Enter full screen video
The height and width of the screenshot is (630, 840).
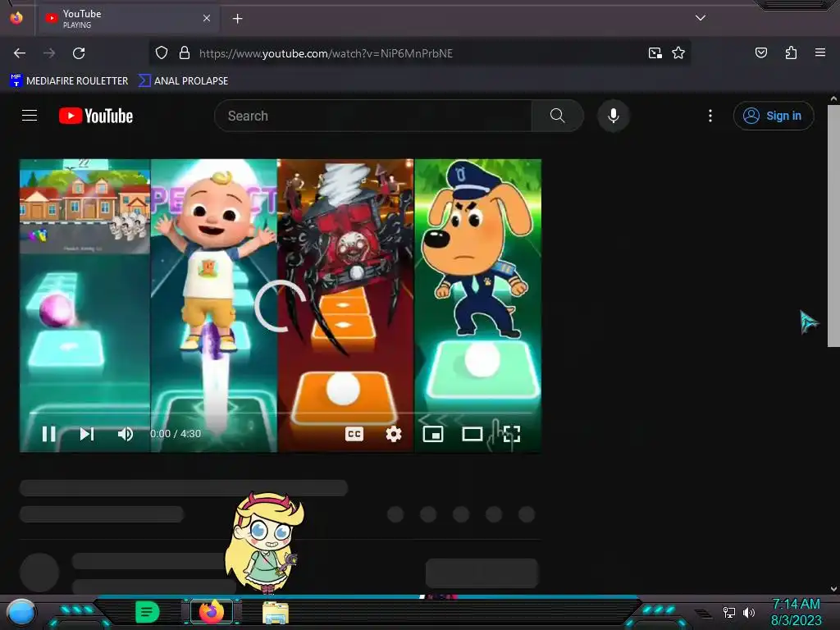[512, 434]
